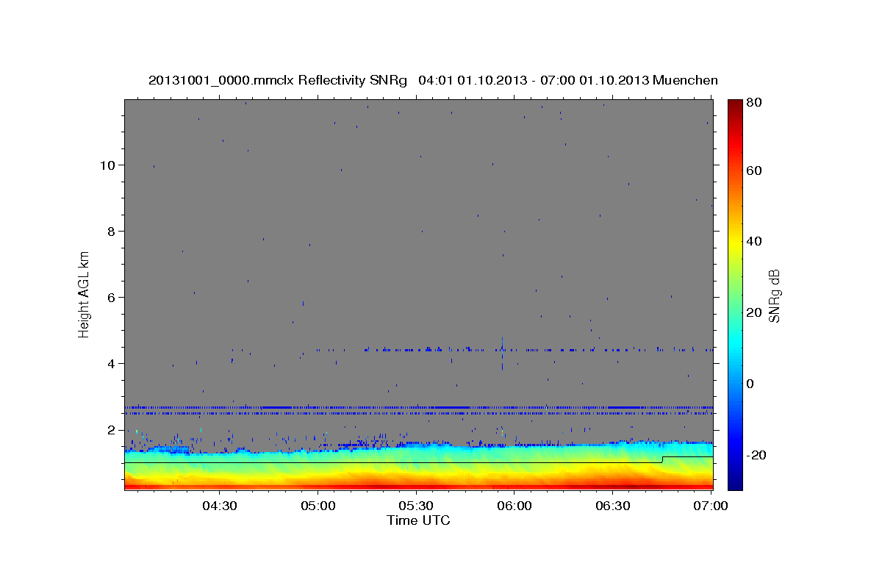This screenshot has height=588, width=882.
Task: Click the colorbar value 80
Action: click(x=753, y=103)
